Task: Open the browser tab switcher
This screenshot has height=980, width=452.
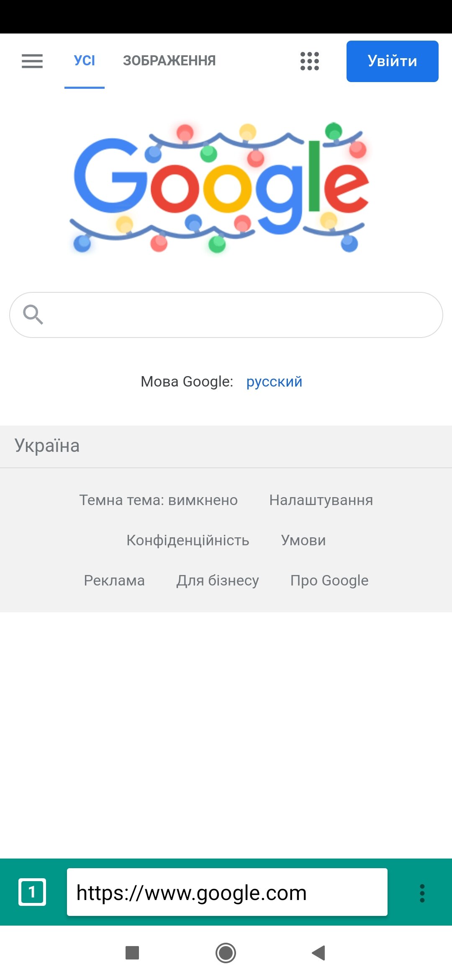Action: point(32,892)
